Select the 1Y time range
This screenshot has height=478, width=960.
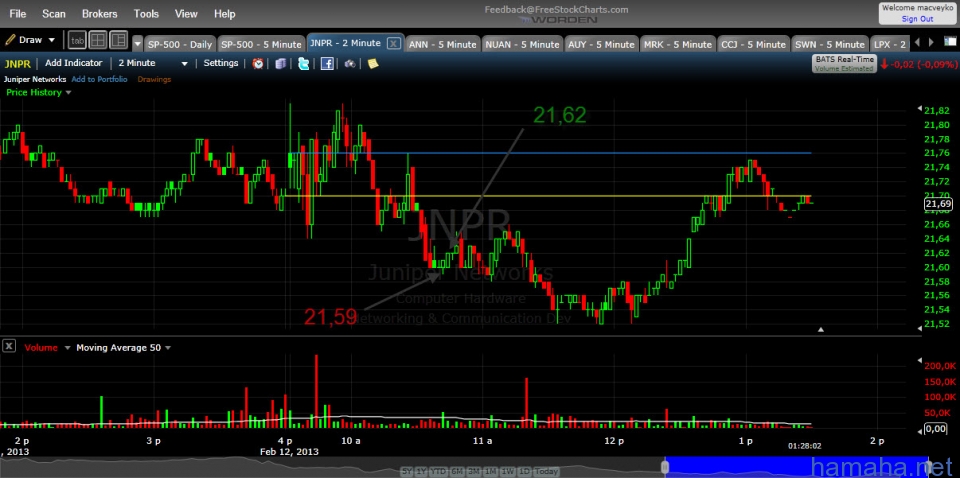(421, 471)
